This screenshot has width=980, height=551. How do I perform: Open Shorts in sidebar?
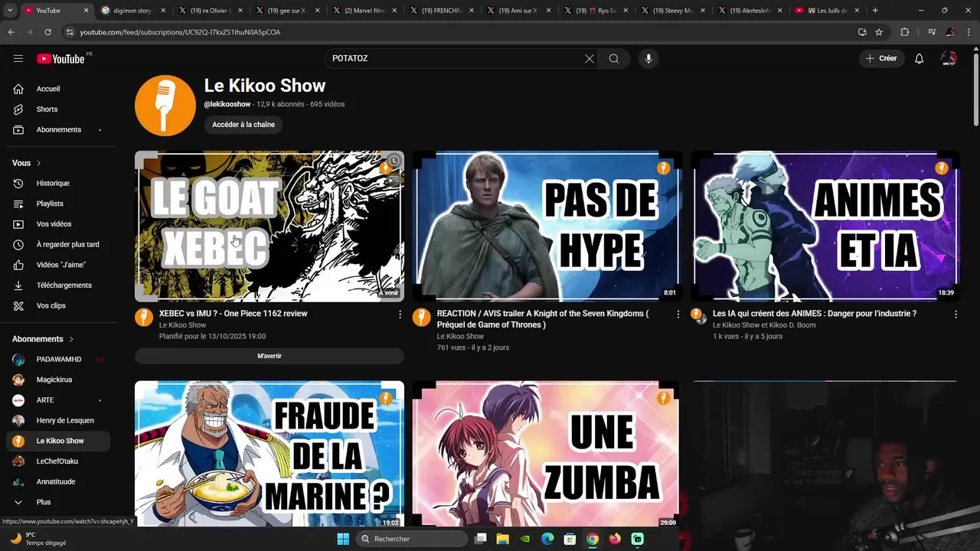[x=58, y=109]
